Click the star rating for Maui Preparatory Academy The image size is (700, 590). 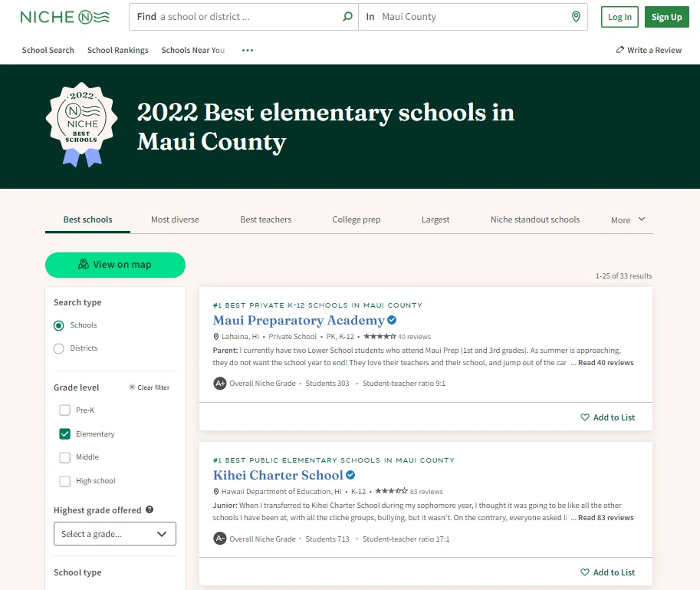(380, 336)
